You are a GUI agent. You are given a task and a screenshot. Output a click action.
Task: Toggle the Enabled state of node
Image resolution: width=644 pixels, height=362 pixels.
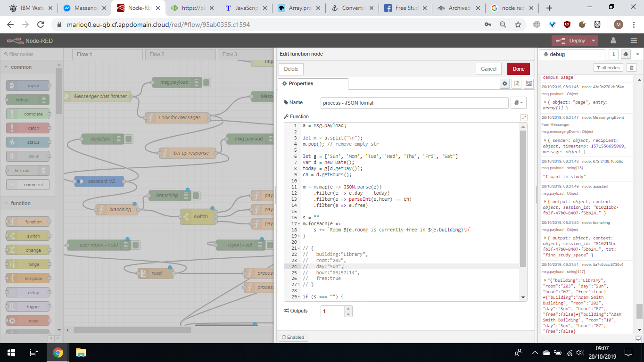[x=293, y=337]
